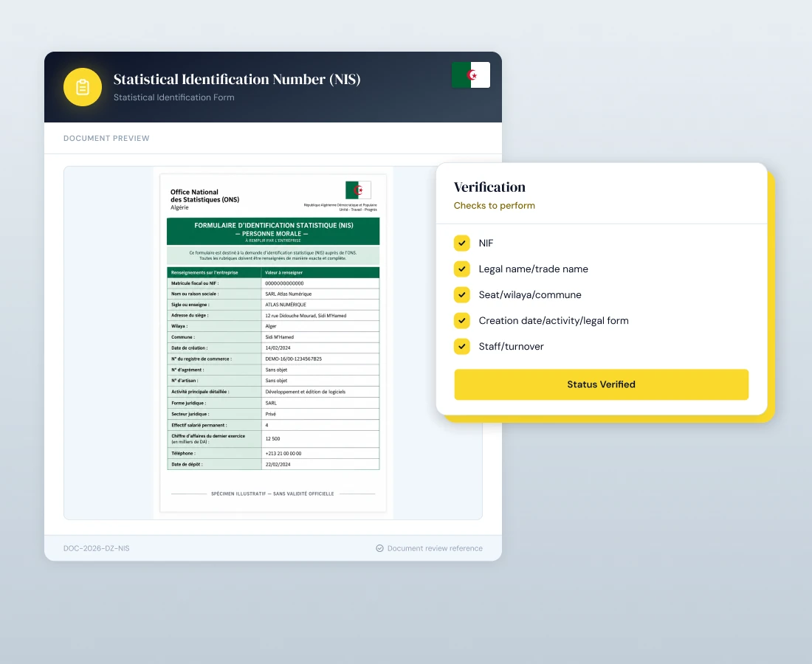Toggle the NIF checkbox
This screenshot has width=812, height=664.
(x=462, y=243)
